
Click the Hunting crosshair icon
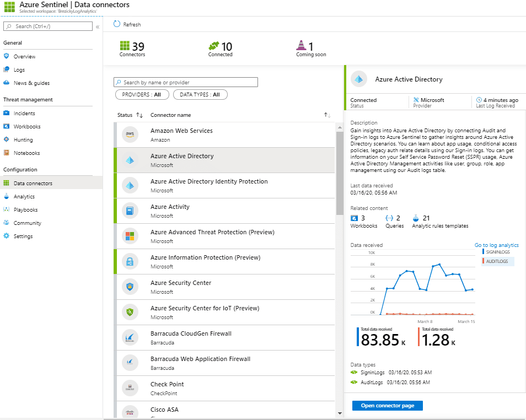(7, 139)
